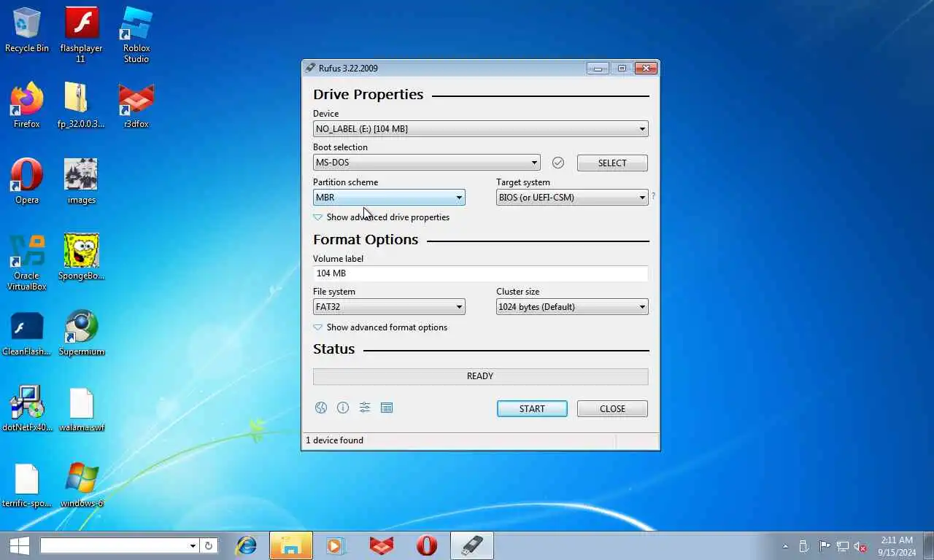Select the fp_32.0.0.3 zip folder icon
The width and height of the screenshot is (934, 560).
coord(81,106)
